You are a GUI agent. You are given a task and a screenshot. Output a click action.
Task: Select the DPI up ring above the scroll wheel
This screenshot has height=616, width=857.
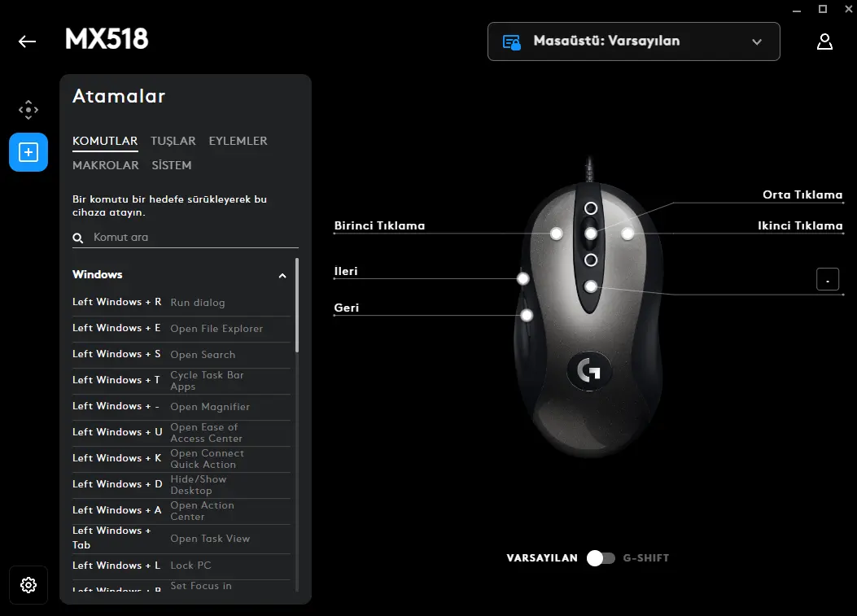(591, 208)
